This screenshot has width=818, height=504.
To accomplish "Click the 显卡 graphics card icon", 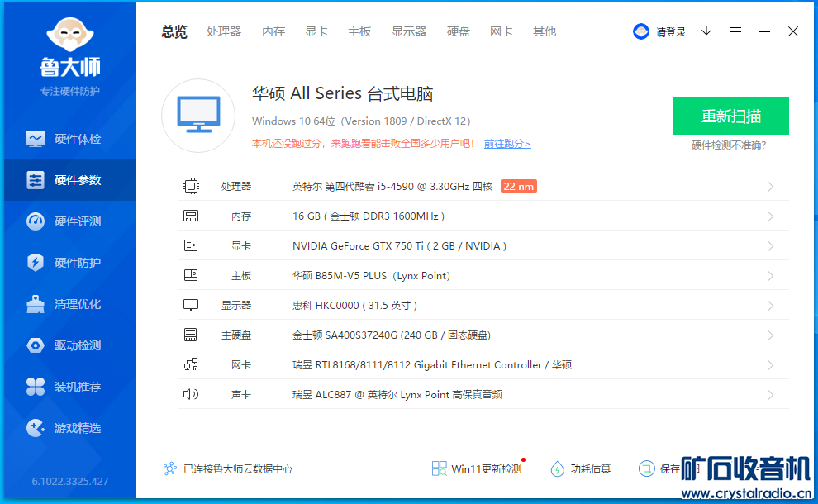I will coord(191,245).
